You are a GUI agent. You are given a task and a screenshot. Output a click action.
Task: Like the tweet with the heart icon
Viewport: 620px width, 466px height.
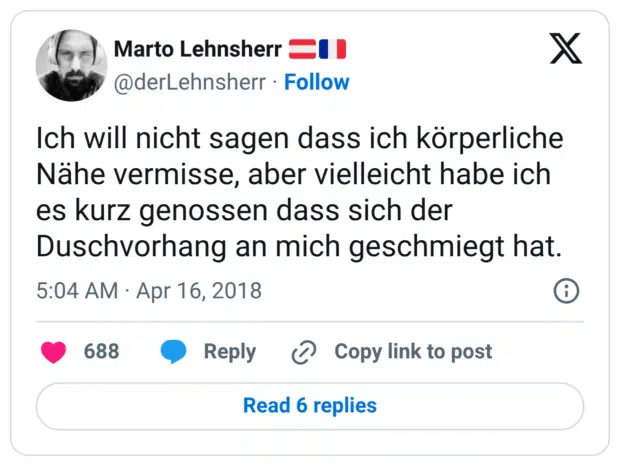53,352
